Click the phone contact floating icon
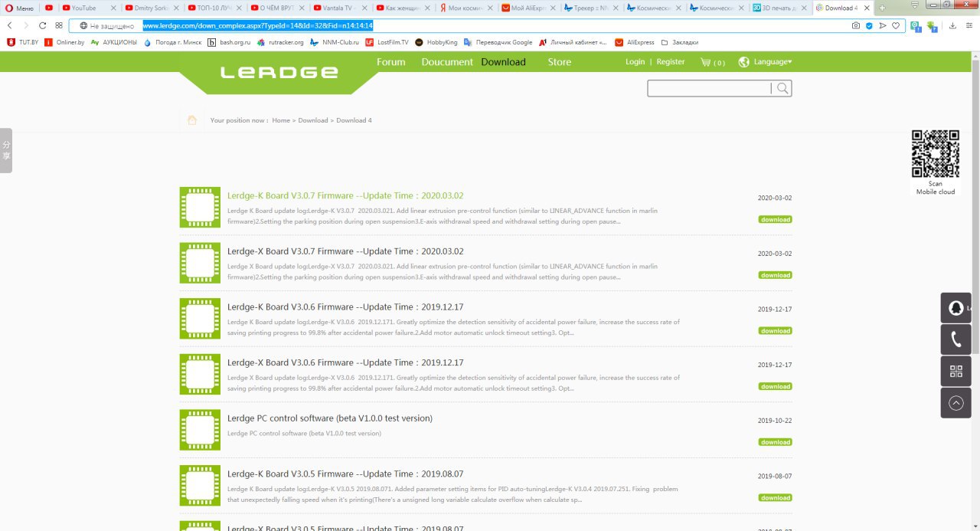The width and height of the screenshot is (980, 531). click(x=956, y=339)
